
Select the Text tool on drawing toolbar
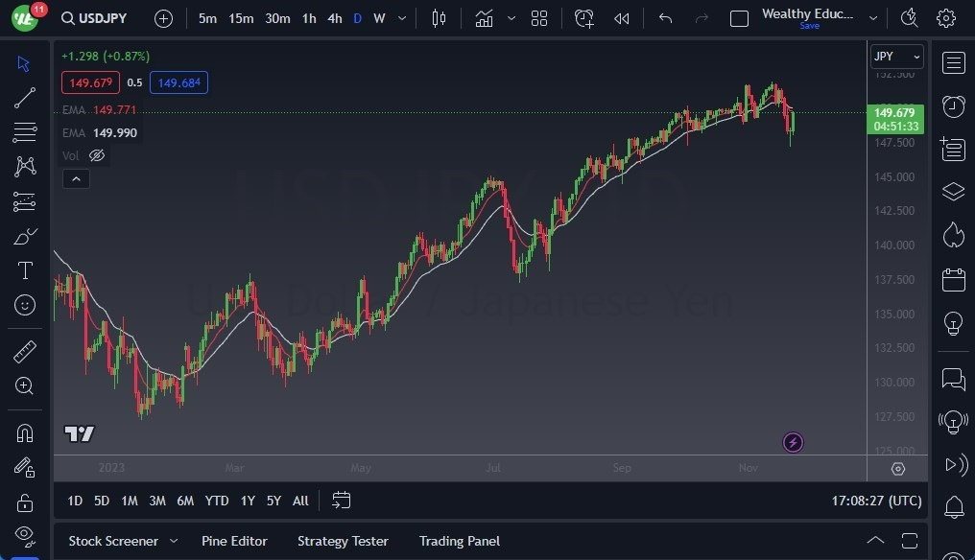tap(25, 270)
